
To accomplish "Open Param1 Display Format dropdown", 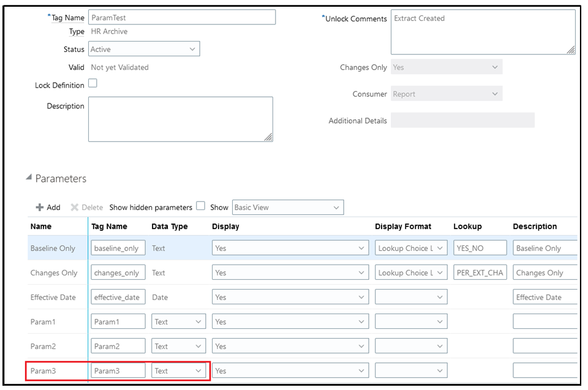I will click(x=411, y=321).
